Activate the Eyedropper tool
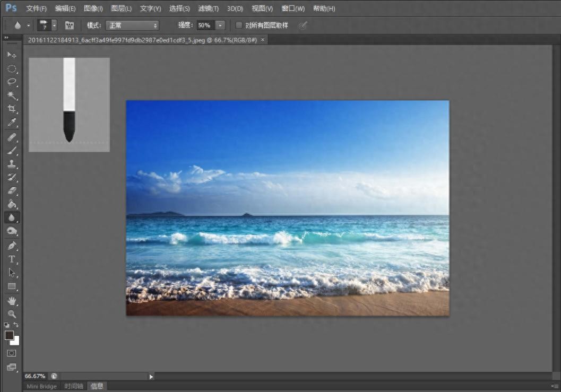Screen dimensions: 561x392 click(x=12, y=123)
